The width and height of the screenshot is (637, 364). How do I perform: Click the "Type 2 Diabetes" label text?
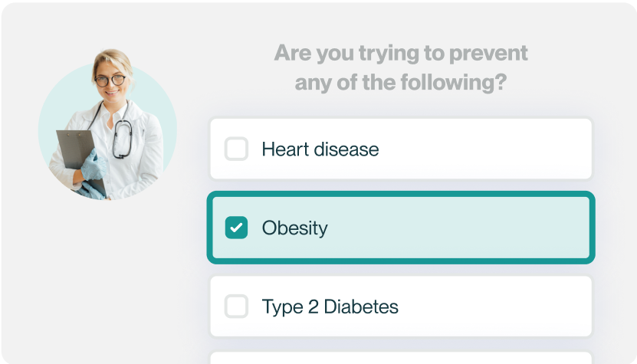tap(330, 307)
